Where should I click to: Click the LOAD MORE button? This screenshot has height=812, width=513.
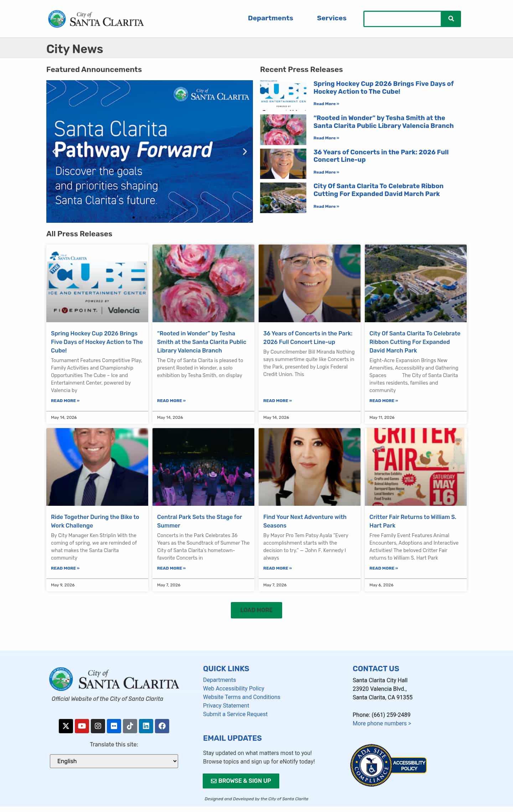pos(256,610)
